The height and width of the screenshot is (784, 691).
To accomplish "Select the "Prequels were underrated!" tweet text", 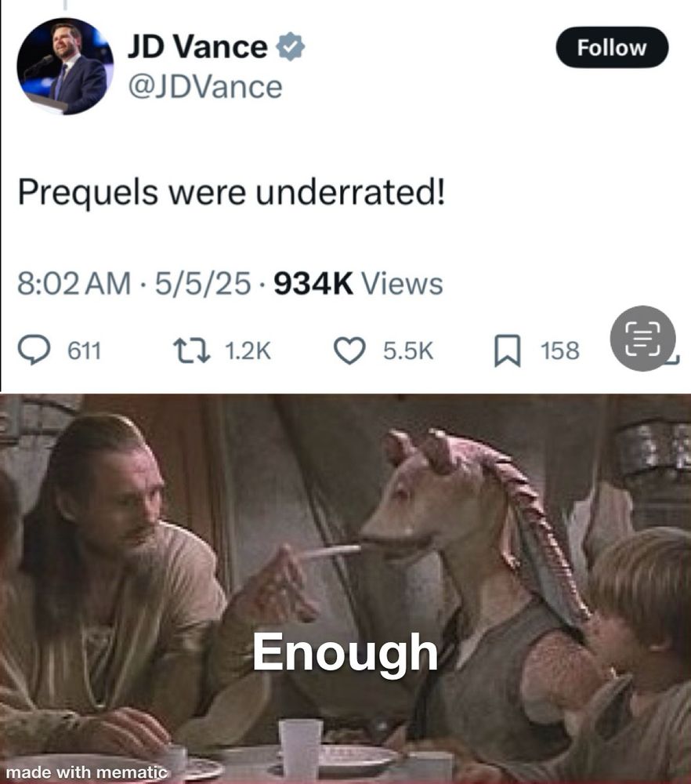I will (231, 193).
